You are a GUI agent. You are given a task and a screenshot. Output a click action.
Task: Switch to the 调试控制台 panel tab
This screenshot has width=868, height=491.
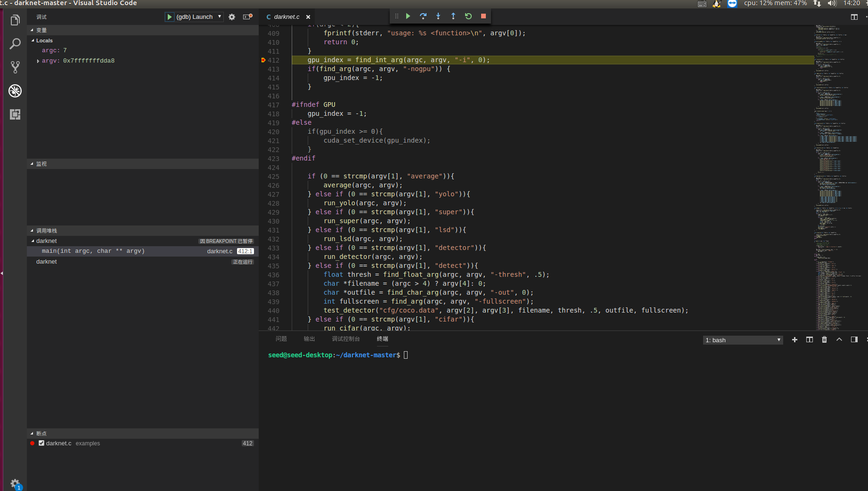(x=345, y=339)
